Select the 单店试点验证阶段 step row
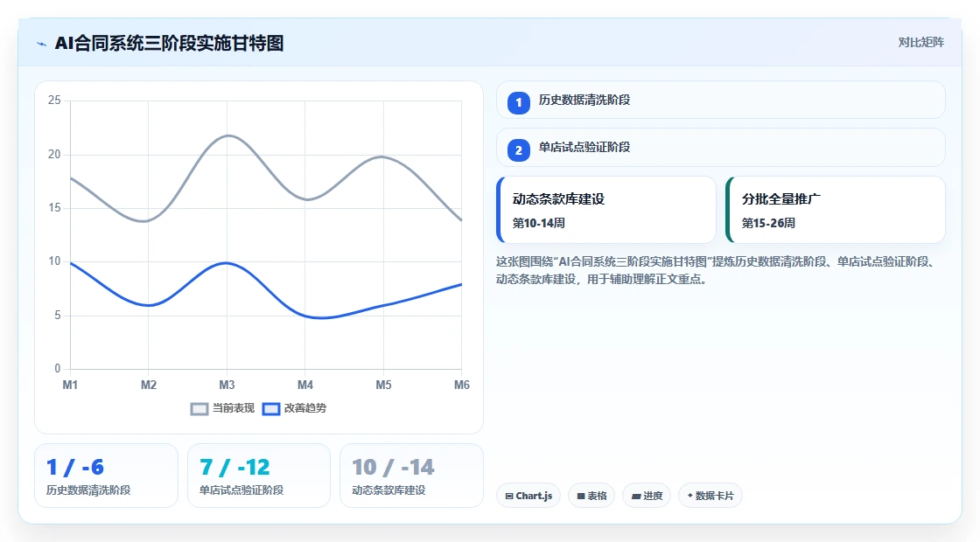 (720, 148)
